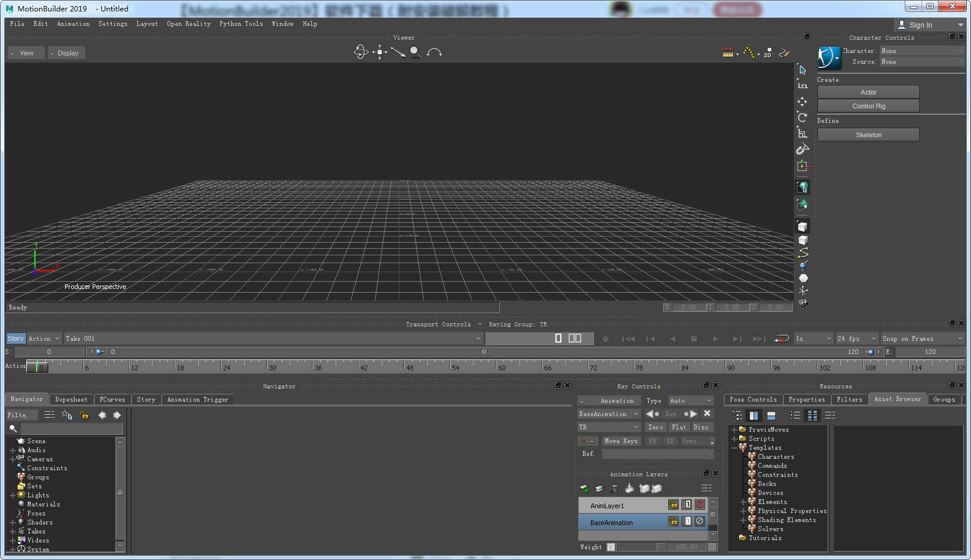Click the Merge Layers icon in Animation Layers
Viewport: 971px width, 560px height.
[629, 488]
